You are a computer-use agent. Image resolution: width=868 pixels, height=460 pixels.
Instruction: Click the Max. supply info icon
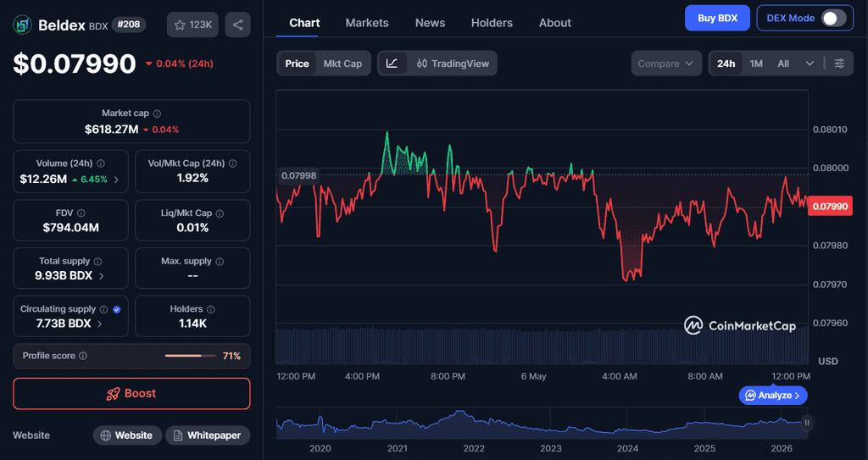coord(220,261)
